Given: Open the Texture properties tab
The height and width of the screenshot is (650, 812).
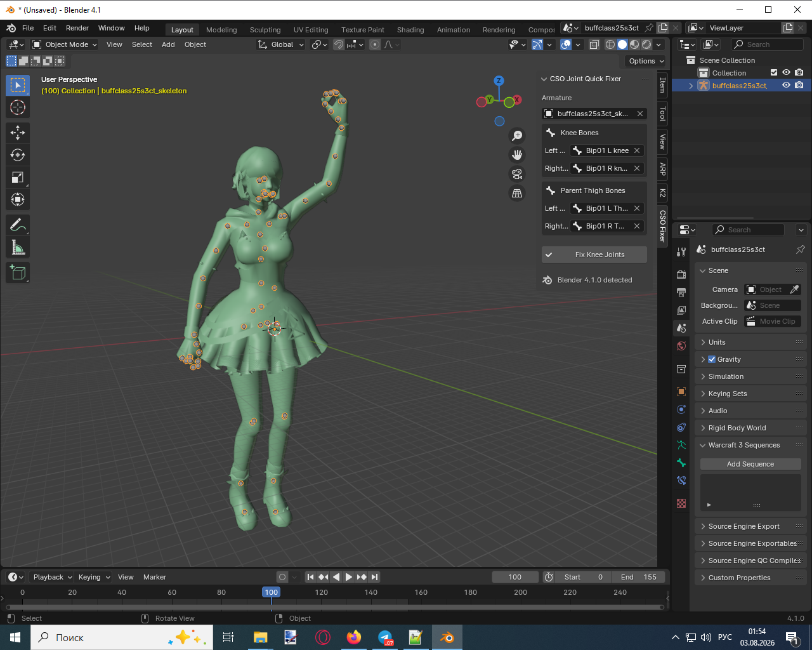Looking at the screenshot, I should pos(681,503).
